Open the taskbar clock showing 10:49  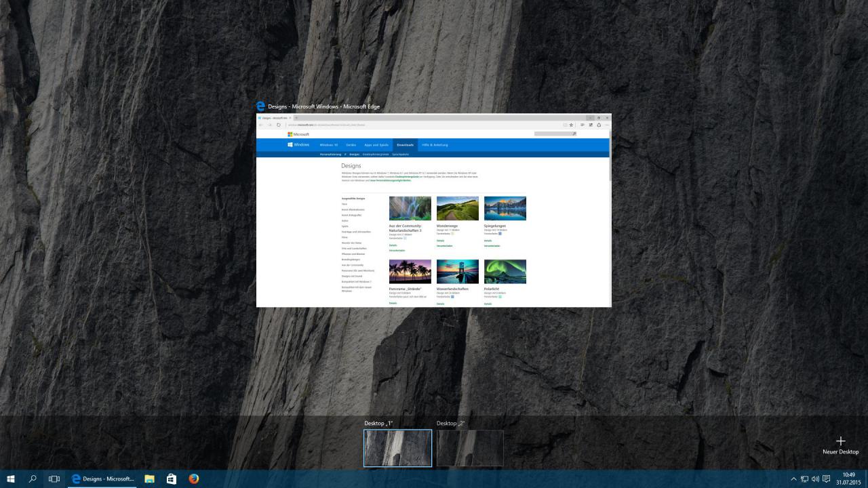point(848,479)
